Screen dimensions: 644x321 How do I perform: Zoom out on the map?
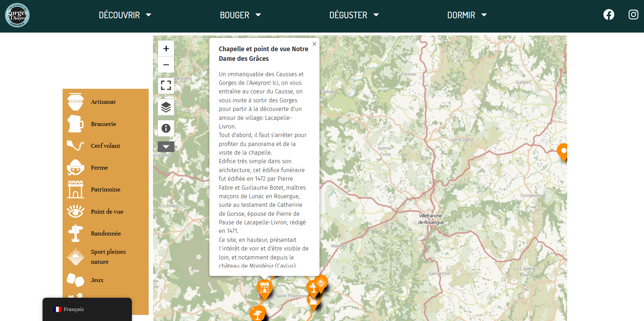(166, 65)
